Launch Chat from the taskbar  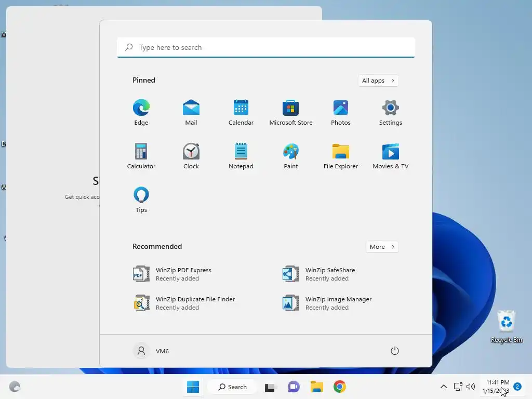(294, 387)
